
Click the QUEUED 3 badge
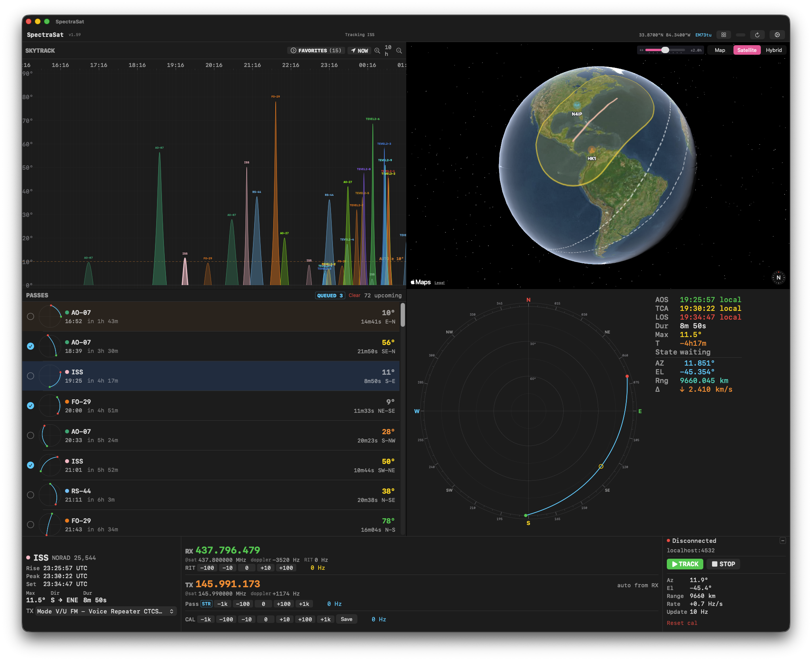tap(330, 296)
